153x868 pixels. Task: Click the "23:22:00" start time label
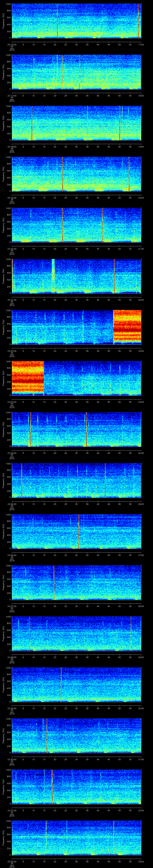click(12, 351)
